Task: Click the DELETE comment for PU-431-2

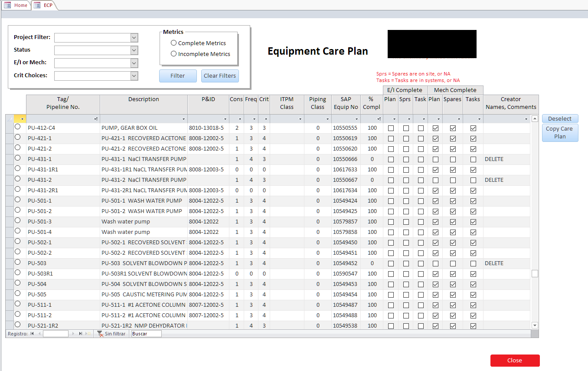Action: (x=506, y=180)
